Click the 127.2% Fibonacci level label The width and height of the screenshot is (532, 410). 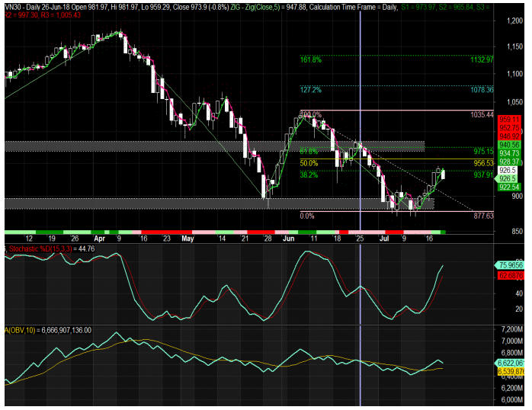tap(311, 90)
